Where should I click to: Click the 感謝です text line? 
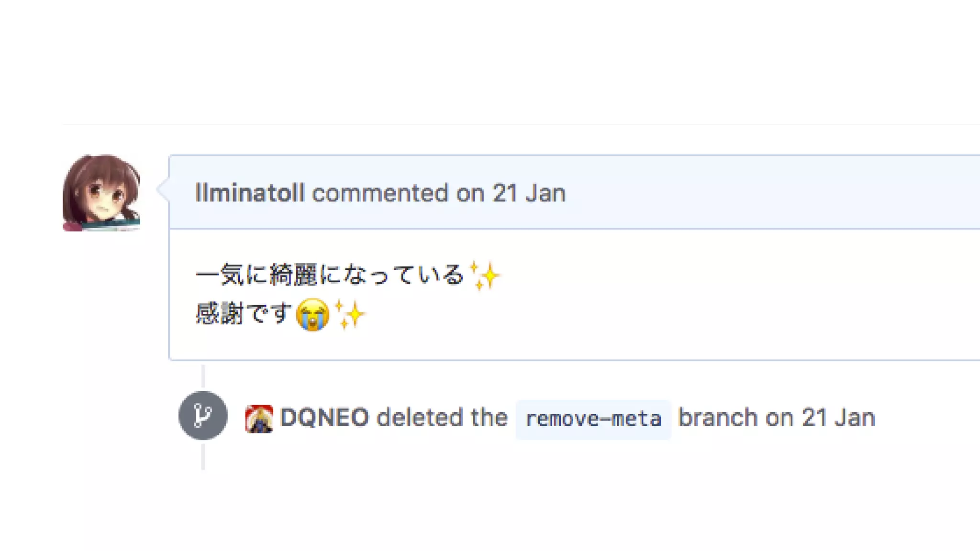click(x=243, y=314)
